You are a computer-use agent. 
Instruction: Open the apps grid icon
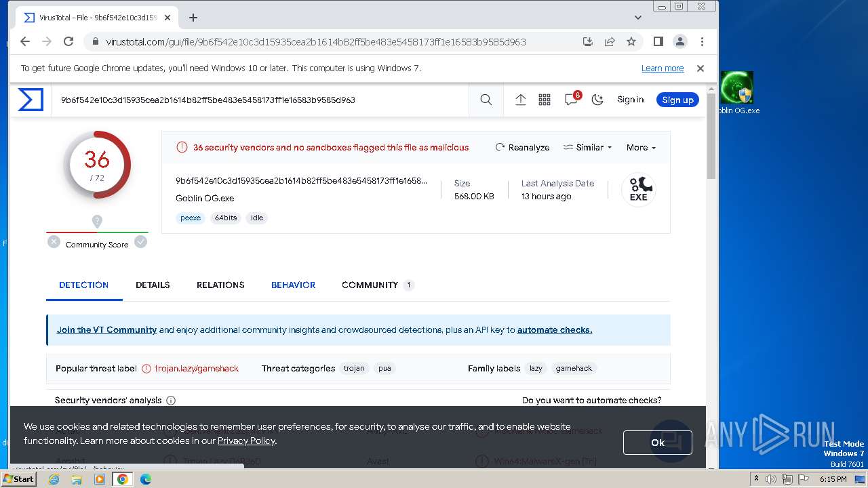[x=545, y=100]
